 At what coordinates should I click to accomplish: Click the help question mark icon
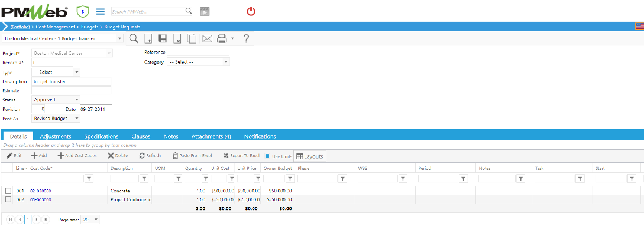[246, 38]
